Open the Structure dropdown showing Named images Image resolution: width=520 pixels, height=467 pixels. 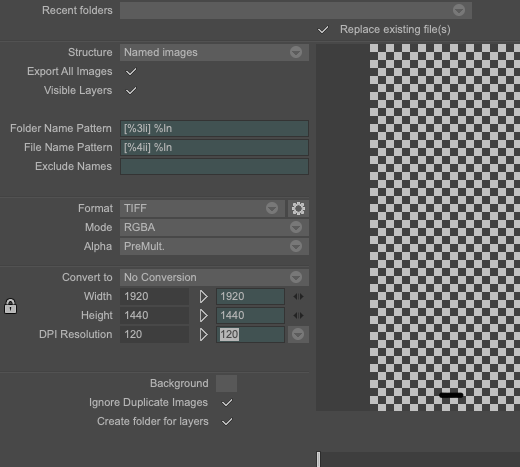214,52
